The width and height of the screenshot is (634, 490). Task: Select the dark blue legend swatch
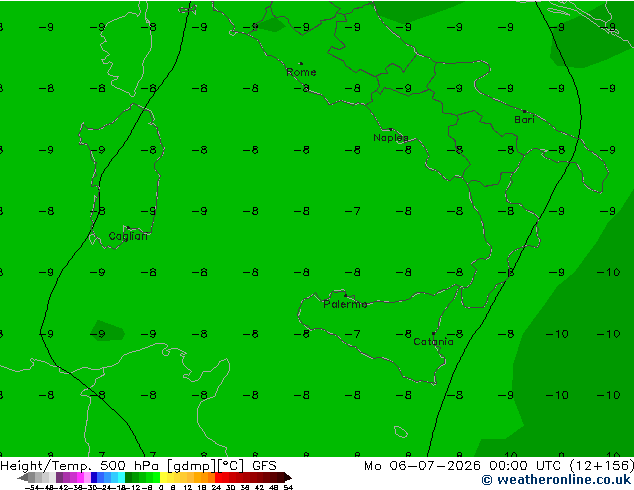[94, 477]
